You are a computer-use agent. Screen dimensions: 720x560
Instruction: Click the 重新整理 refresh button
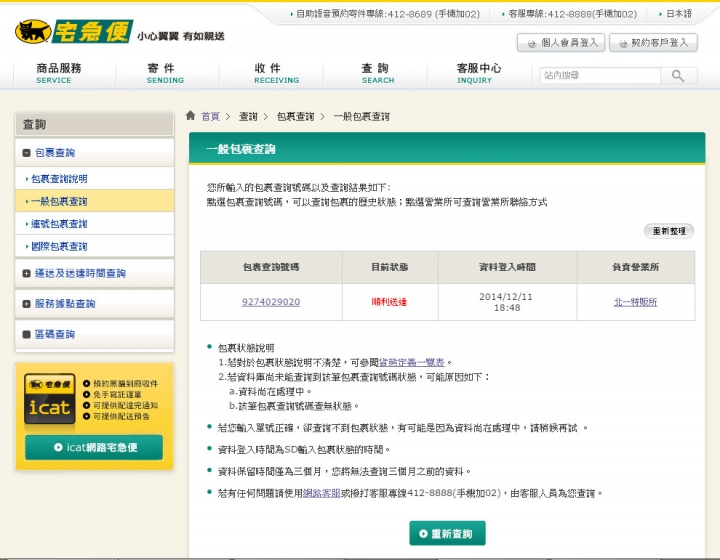click(669, 231)
